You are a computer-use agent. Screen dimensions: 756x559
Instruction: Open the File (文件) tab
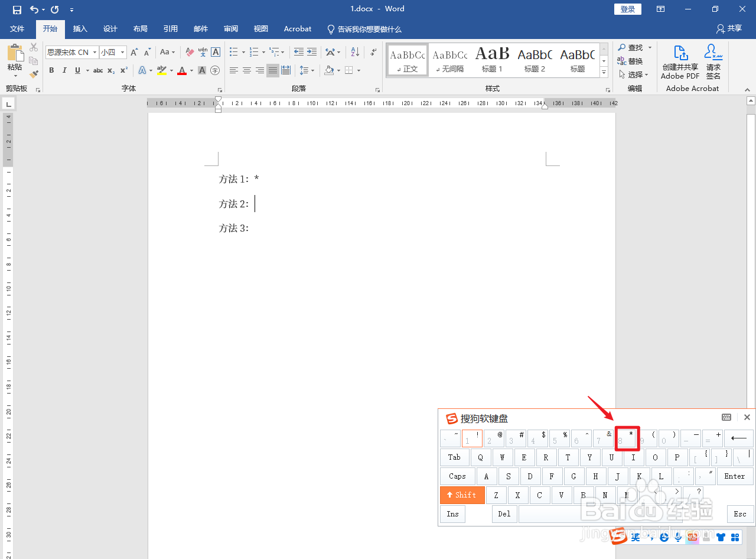[x=17, y=28]
